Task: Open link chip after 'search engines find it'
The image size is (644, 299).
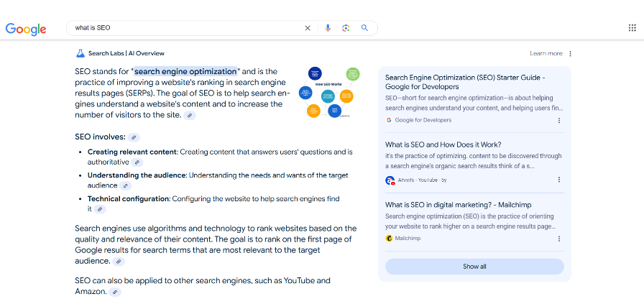Action: pos(100,209)
